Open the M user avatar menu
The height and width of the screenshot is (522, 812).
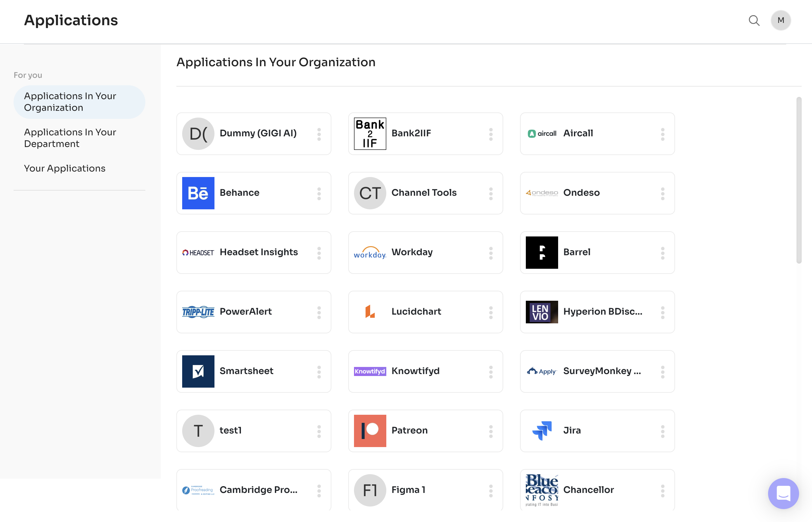780,20
